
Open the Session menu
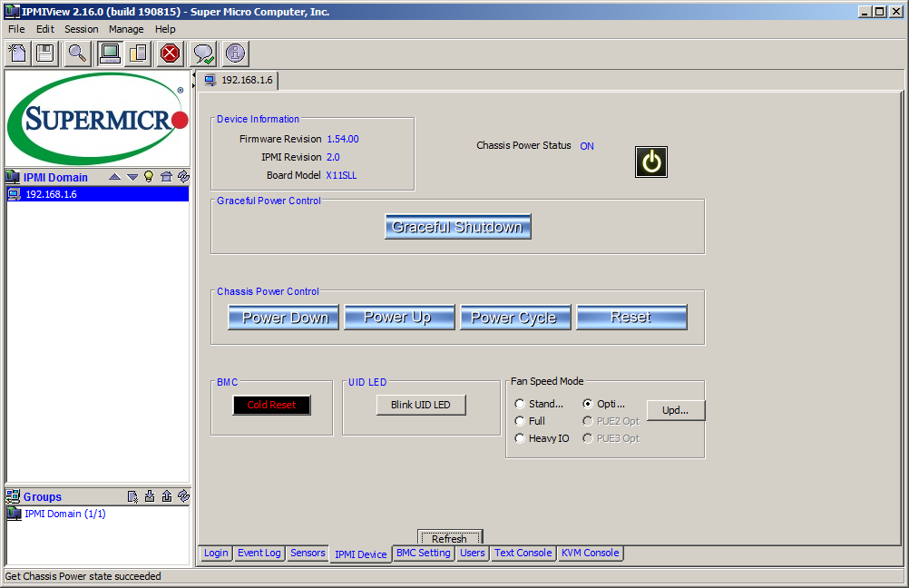(82, 29)
